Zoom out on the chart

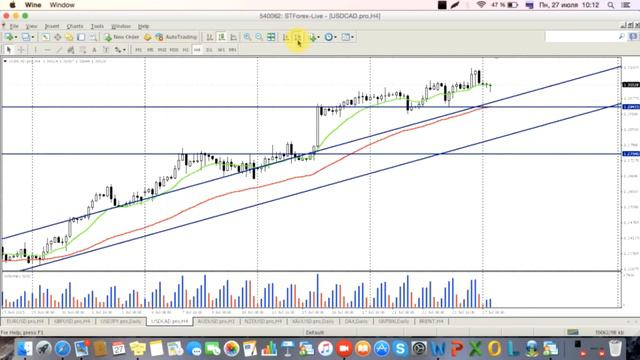(259, 37)
